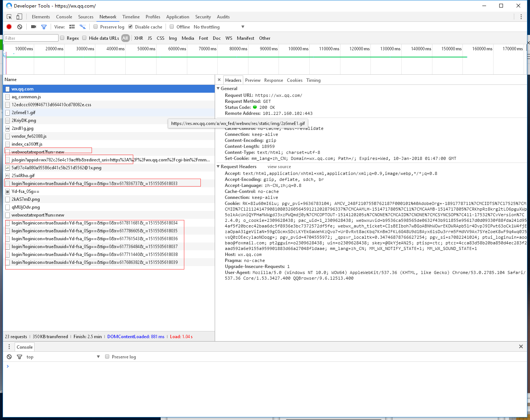The width and height of the screenshot is (530, 420).
Task: Select the 12edccc6099f46713d664410cd78082e.css request
Action: tap(109, 105)
